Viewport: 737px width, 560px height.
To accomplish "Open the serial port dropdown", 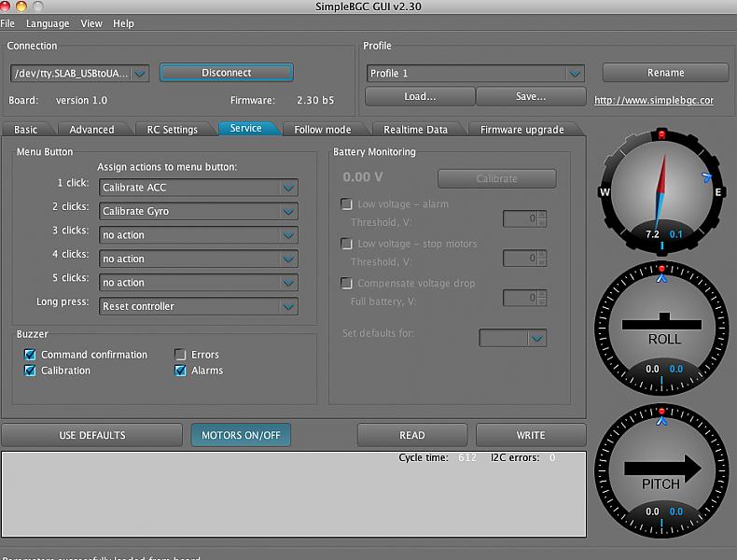I will tap(79, 74).
